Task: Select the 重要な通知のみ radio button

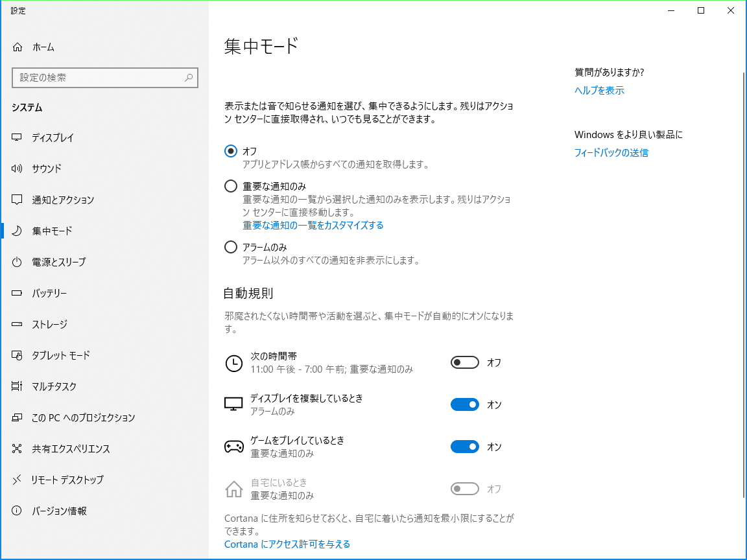Action: tap(230, 186)
